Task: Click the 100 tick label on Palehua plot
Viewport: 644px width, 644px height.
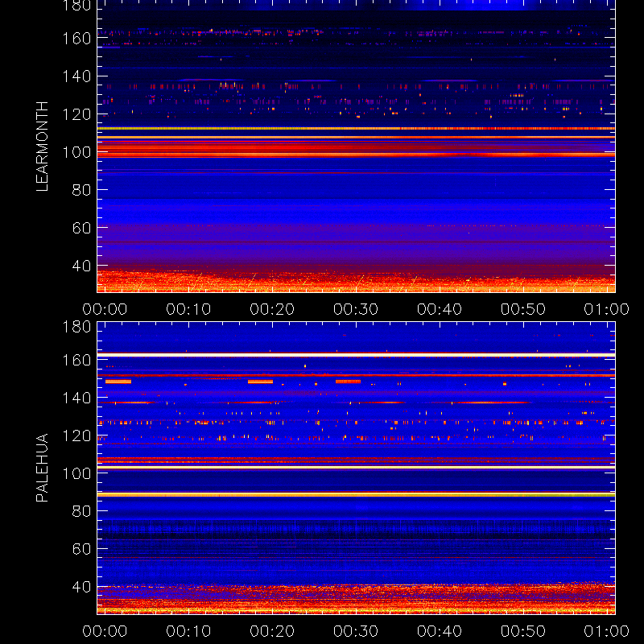Action: coord(76,473)
